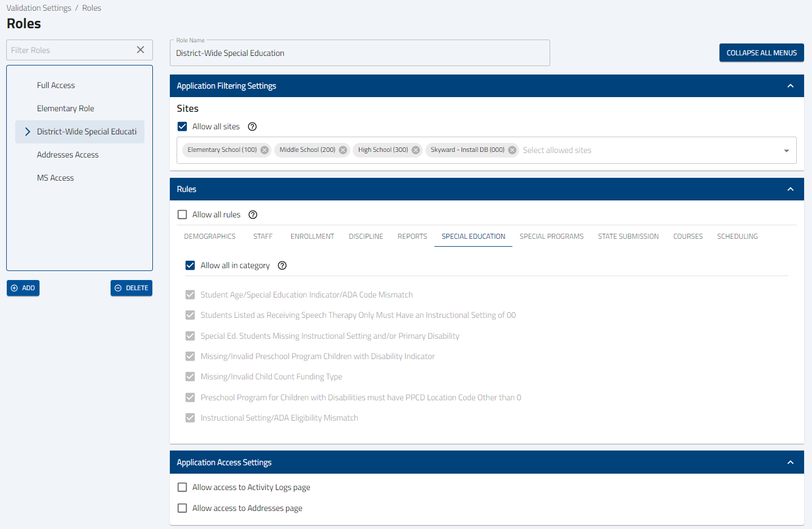Enable the Allow all rules checkbox

(182, 215)
